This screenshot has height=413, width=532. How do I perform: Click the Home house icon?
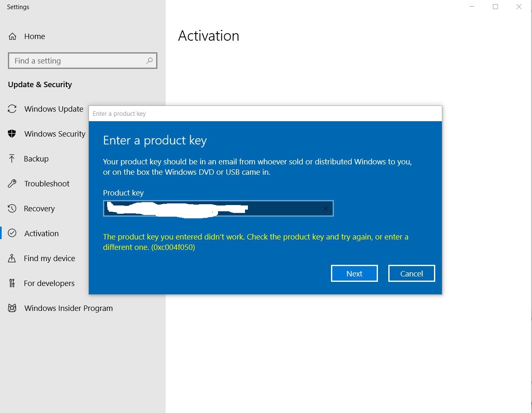12,37
